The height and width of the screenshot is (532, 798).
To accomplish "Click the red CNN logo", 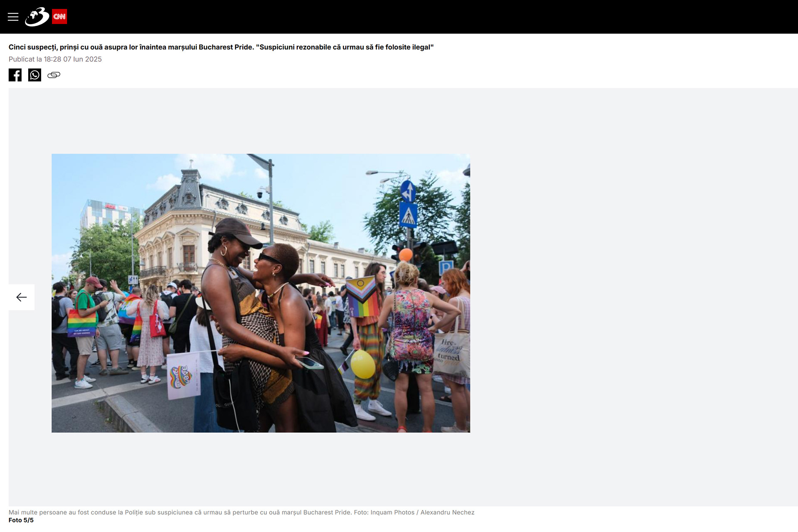I will (x=59, y=17).
